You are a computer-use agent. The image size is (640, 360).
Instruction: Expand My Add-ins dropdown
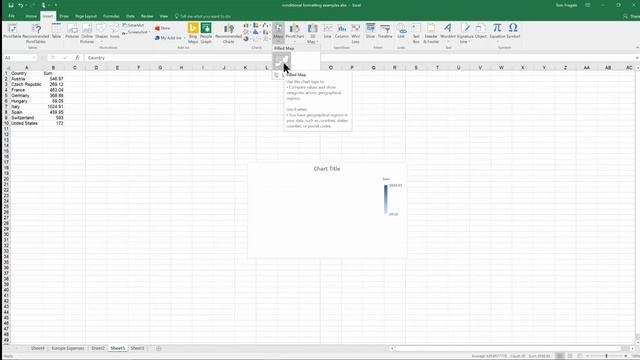(170, 38)
